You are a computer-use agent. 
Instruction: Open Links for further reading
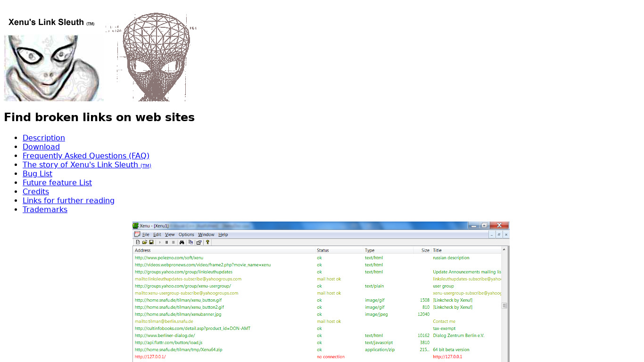click(x=68, y=200)
